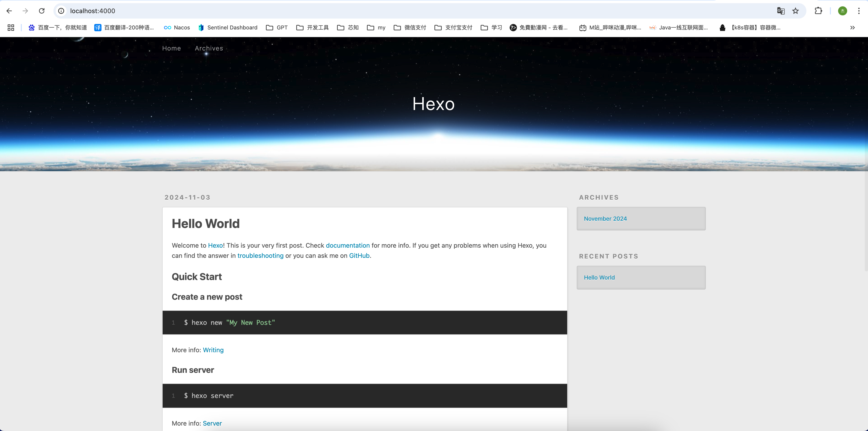Click the site info icon beside URL
Viewport: 868px width, 431px height.
61,11
